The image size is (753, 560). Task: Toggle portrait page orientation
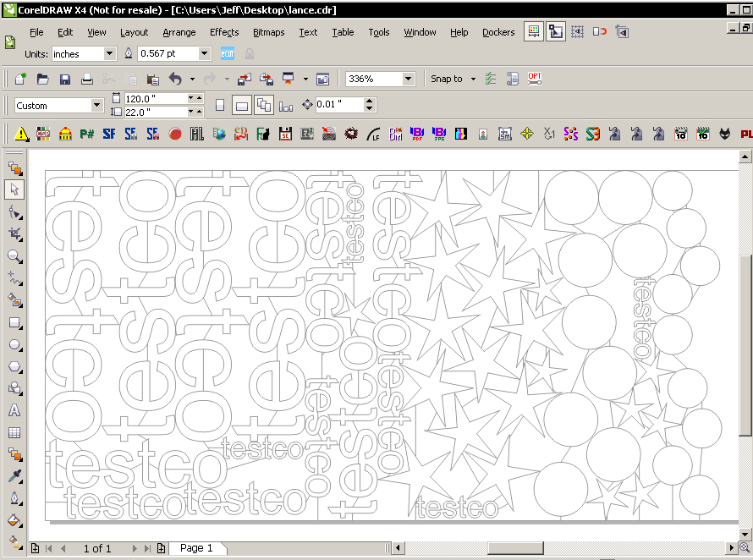pyautogui.click(x=220, y=104)
